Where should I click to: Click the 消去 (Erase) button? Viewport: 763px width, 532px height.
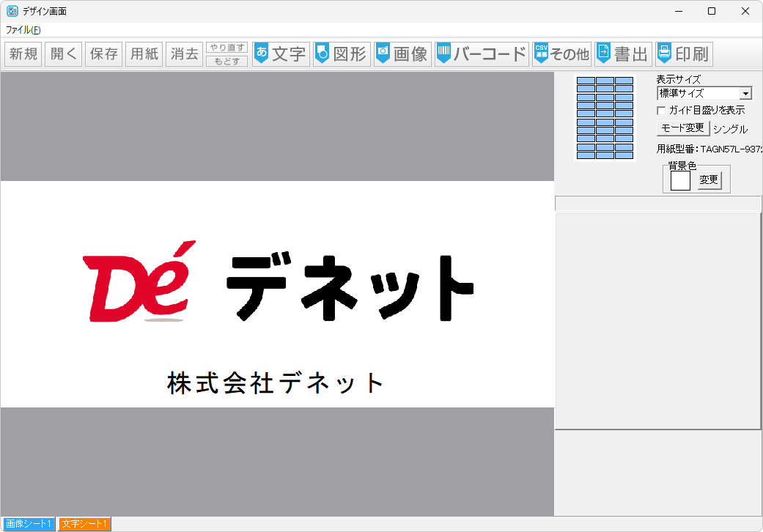click(185, 53)
